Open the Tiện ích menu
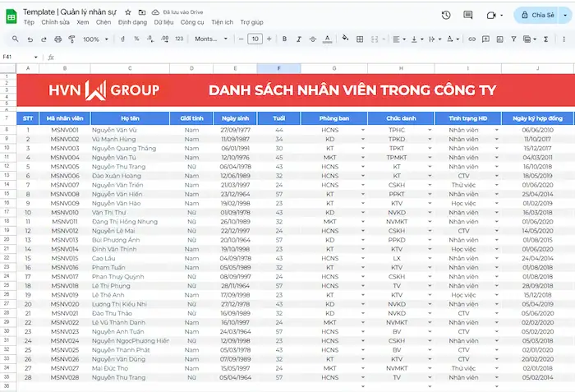Viewport: 575px width, 392px height. pyautogui.click(x=222, y=22)
